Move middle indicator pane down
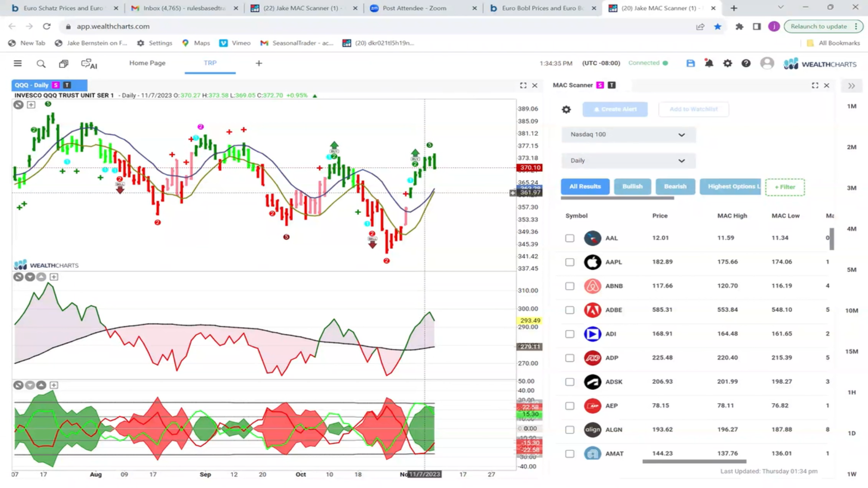Image resolution: width=868 pixels, height=488 pixels. pos(30,277)
